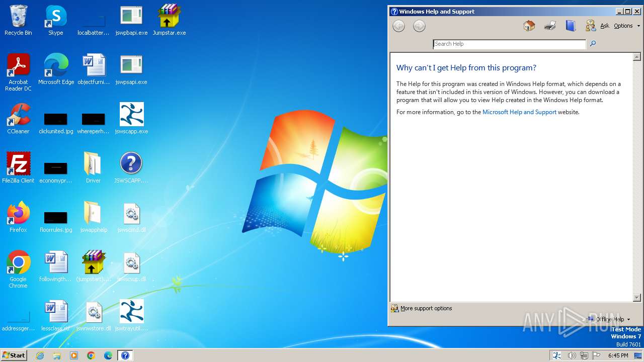Select the Driver folder

click(93, 168)
